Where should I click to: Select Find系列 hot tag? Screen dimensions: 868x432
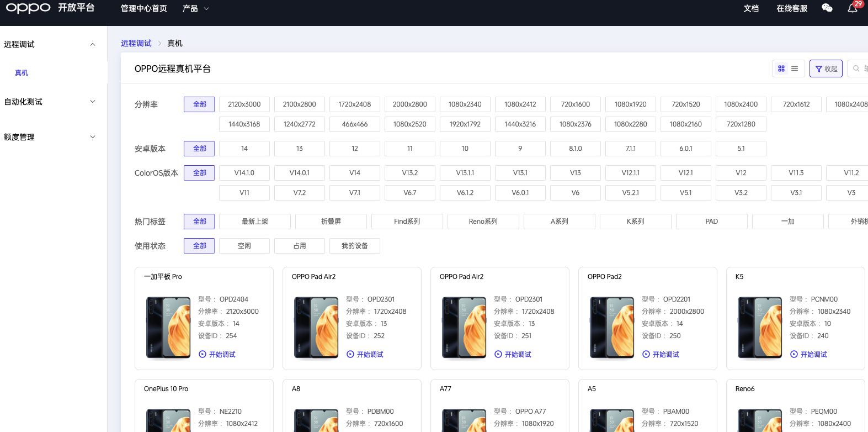(x=407, y=222)
